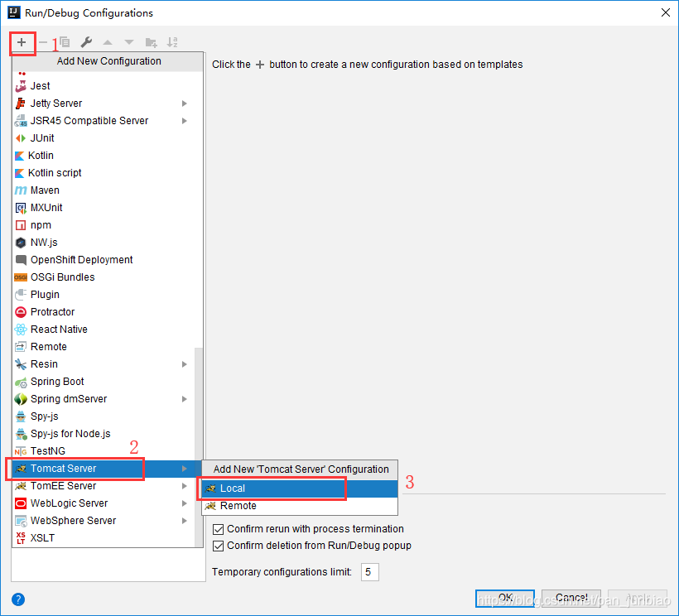Click the Spy-js icon

pos(21,416)
